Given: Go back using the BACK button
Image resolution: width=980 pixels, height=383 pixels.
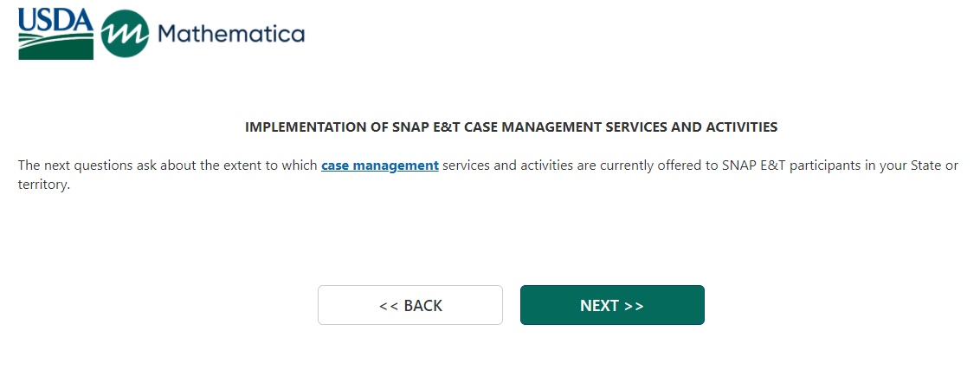Looking at the screenshot, I should pos(409,305).
